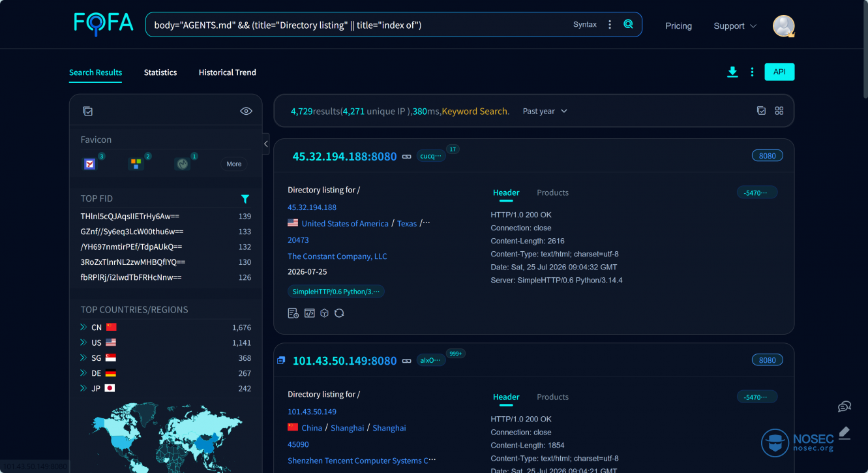Image resolution: width=868 pixels, height=473 pixels.
Task: Select Header tab for 101.43.50.149 result
Action: (506, 397)
